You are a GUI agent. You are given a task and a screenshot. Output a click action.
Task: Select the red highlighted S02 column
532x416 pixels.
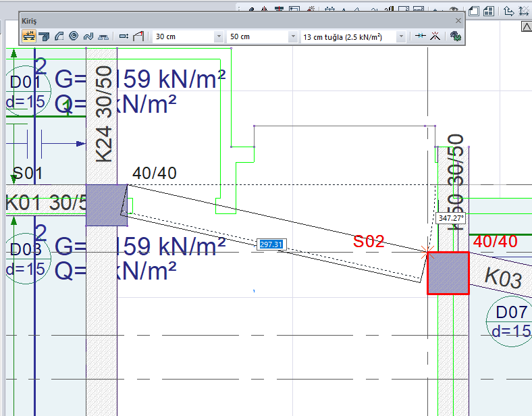[448, 273]
